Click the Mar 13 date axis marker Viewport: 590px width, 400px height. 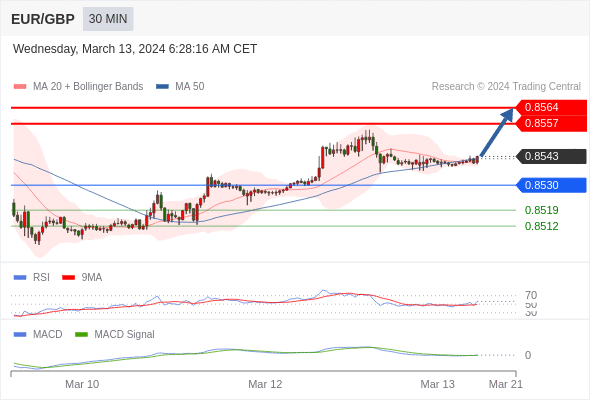[x=437, y=384]
